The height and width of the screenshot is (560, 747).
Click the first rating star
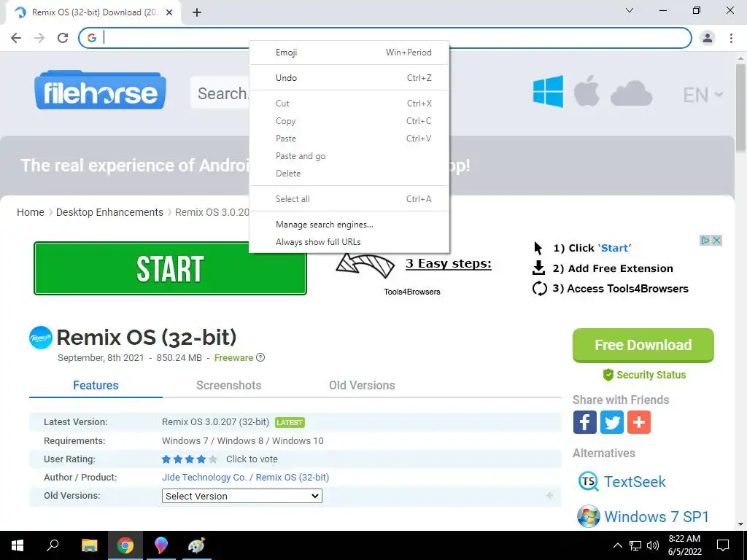(x=166, y=459)
